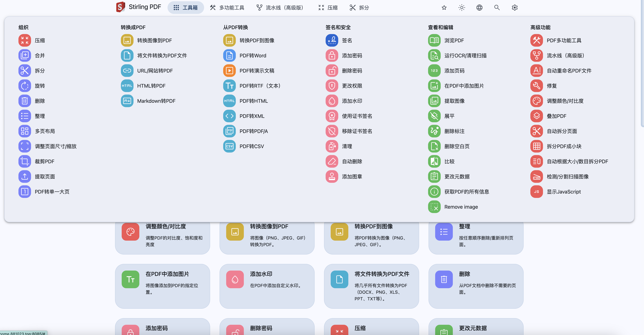
Task: Click the Crop PDF (裁剪PDF) icon
Action: 24,161
